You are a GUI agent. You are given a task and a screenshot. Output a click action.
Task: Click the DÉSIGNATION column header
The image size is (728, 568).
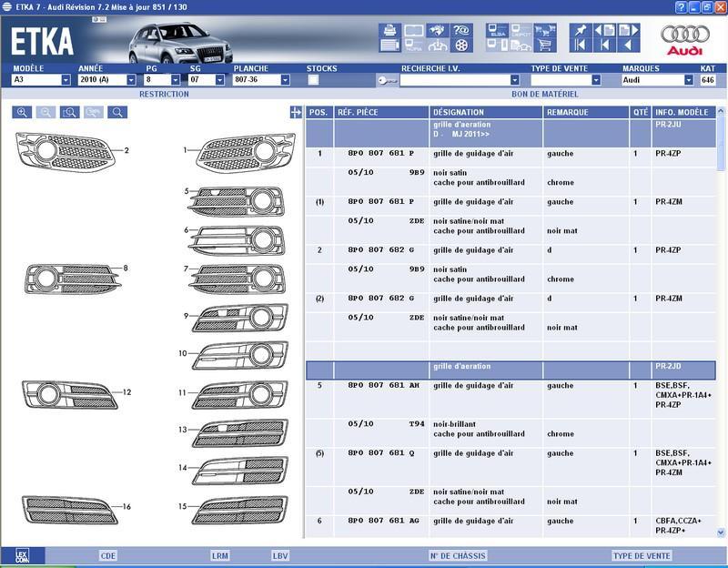click(486, 112)
